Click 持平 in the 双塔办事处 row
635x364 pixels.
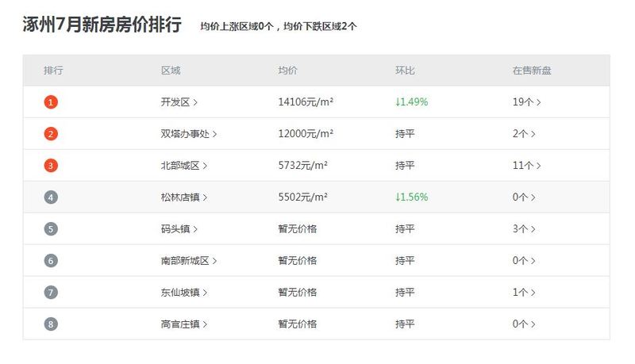click(x=405, y=133)
